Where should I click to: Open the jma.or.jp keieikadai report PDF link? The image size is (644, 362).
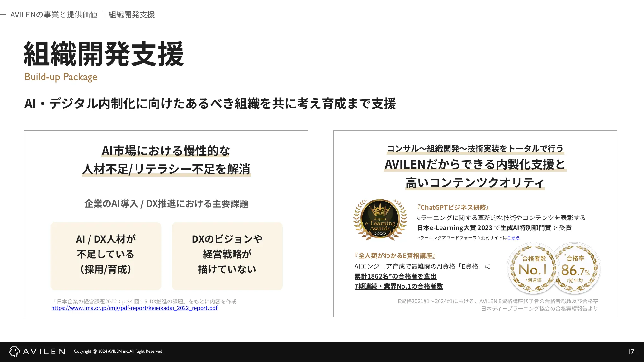(x=134, y=308)
